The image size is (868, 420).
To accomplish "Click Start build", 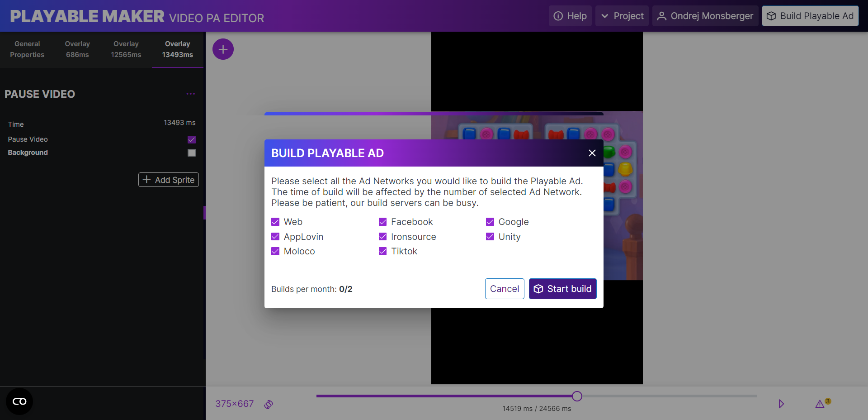I will 563,289.
